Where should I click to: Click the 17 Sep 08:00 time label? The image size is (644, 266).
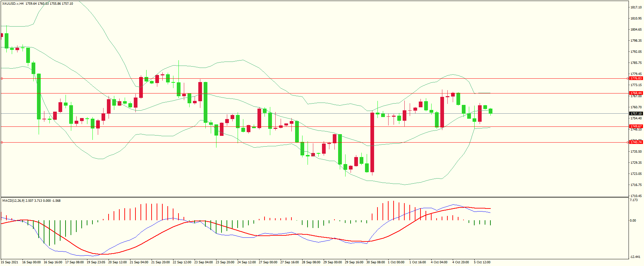coord(74,262)
